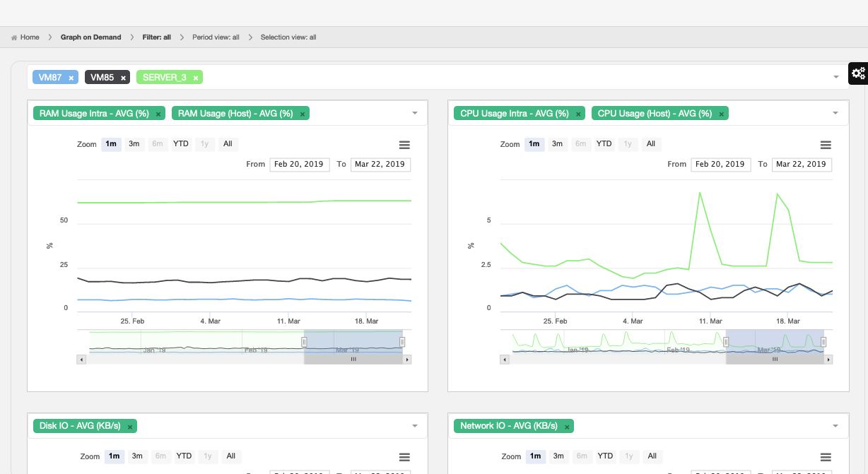Set CPU chart zoom to 1m

[x=534, y=144]
